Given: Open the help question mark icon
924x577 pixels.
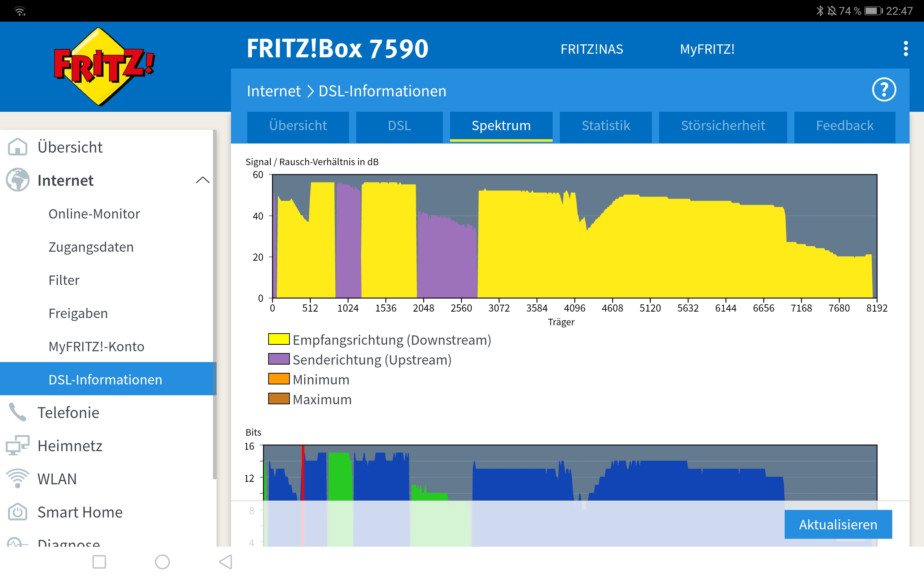Looking at the screenshot, I should [x=884, y=90].
